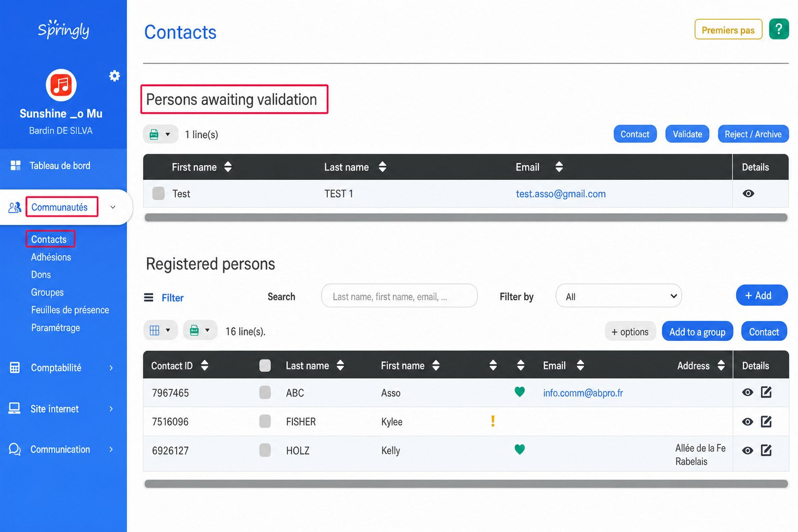Click the hamburger Filter icon

coord(149,298)
